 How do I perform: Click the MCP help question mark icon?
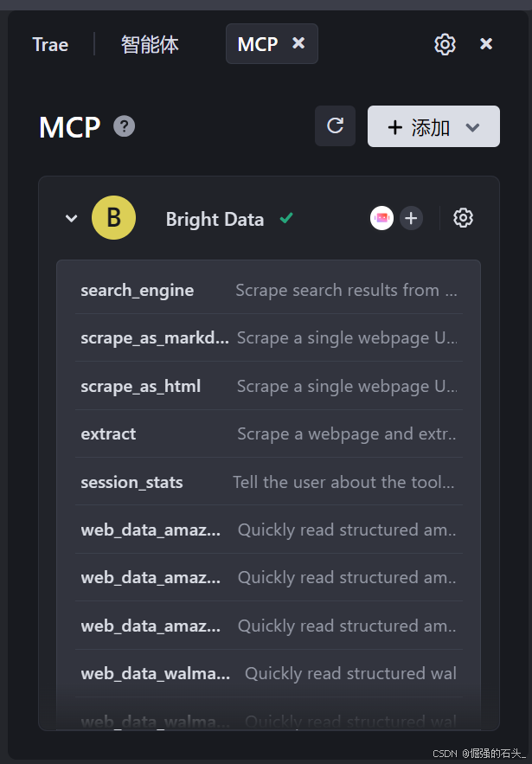click(125, 127)
